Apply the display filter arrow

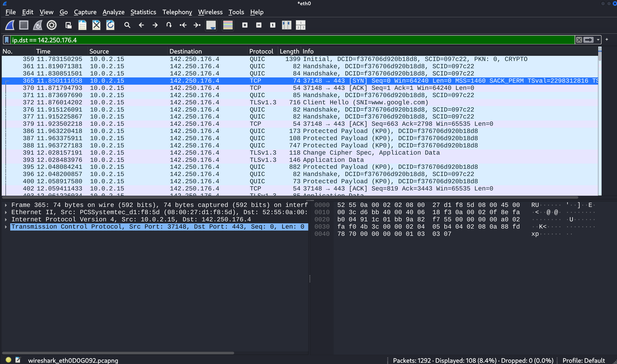tap(588, 40)
